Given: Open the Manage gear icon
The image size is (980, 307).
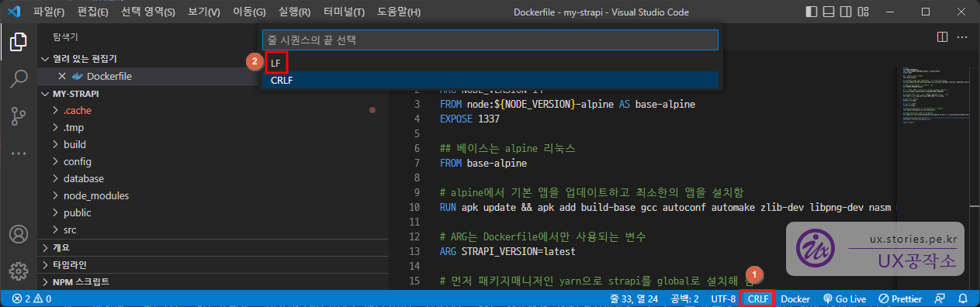Looking at the screenshot, I should [19, 272].
